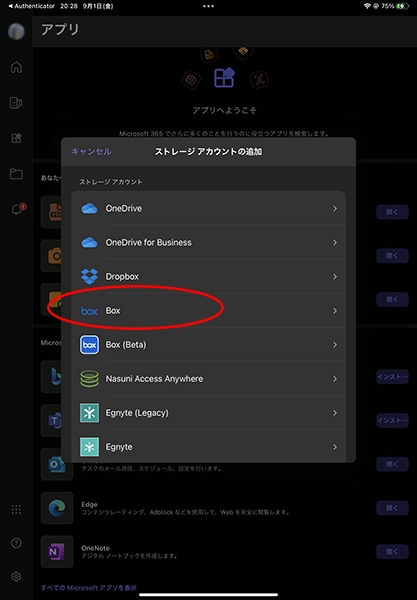Screen dimensions: 417x600
Task: Expand the Egnyte (Legacy) chevron
Action: click(335, 413)
